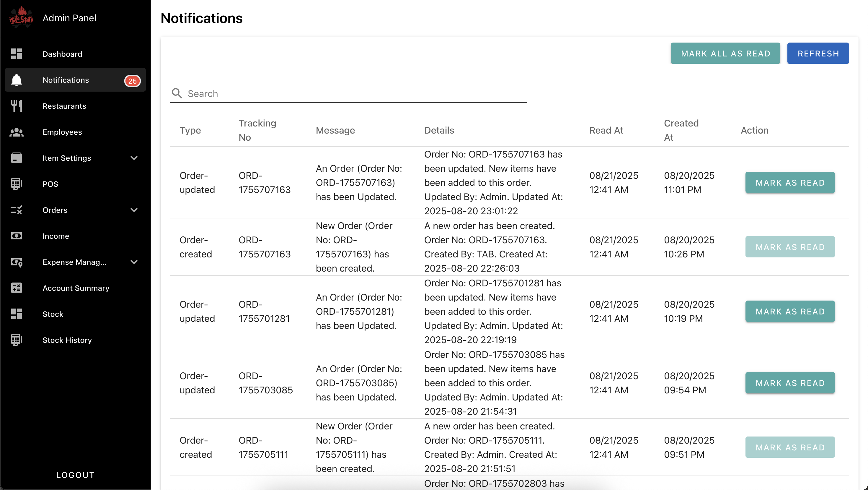This screenshot has height=490, width=868.
Task: Click the isleStati logo
Action: pos(21,17)
